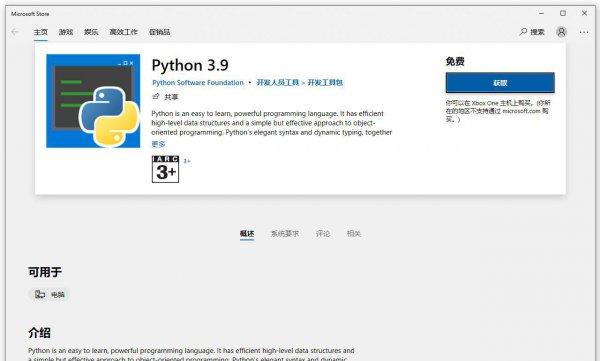Open the Python Software Foundation publisher link

(198, 83)
